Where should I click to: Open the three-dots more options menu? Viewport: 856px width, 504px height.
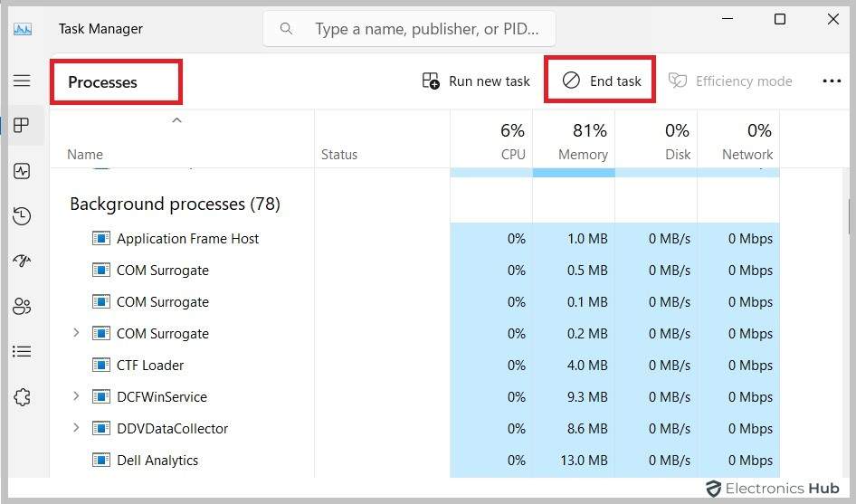point(832,81)
